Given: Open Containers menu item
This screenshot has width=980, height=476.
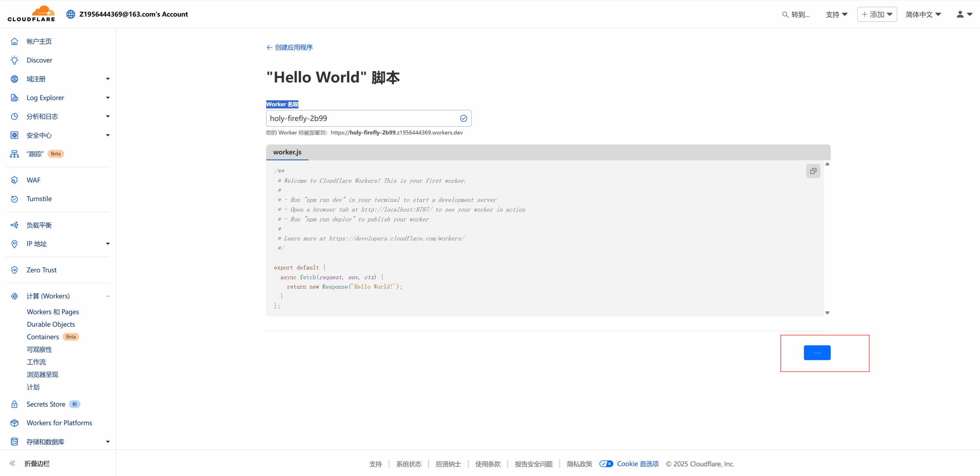Looking at the screenshot, I should [43, 337].
